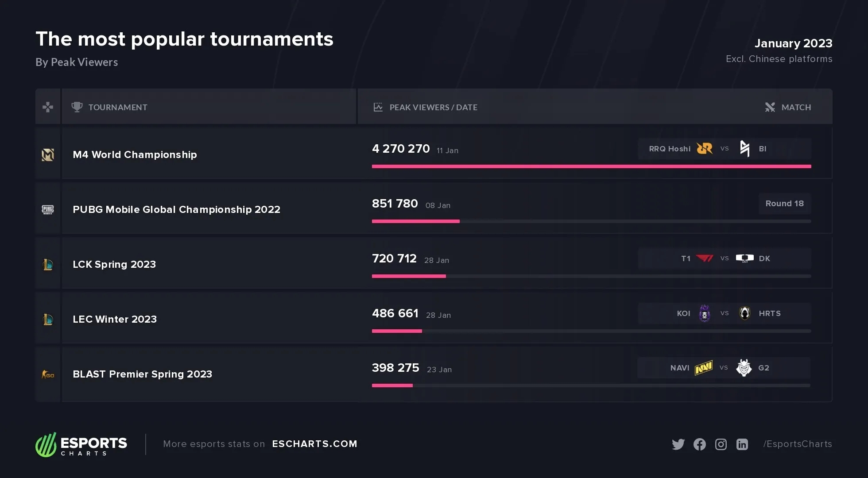Click the Instagram icon
Viewport: 868px width, 478px height.
721,444
